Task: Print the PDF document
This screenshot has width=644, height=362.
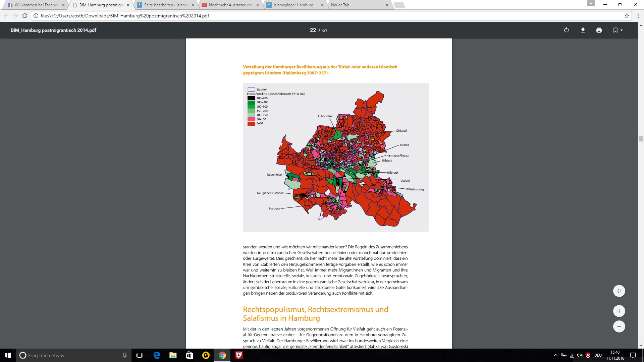Action: tap(599, 30)
